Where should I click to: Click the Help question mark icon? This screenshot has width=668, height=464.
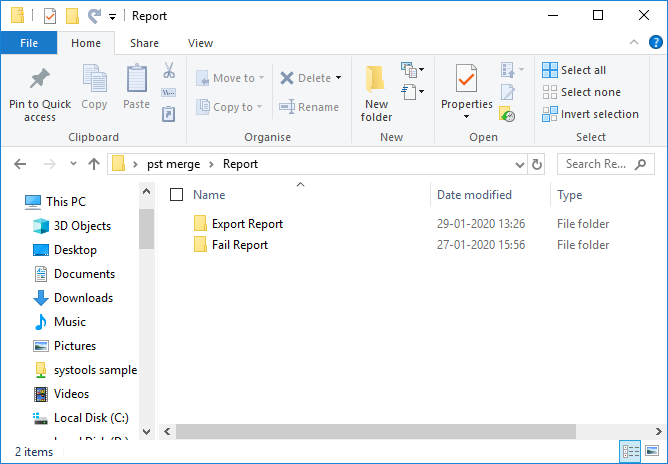pos(655,42)
